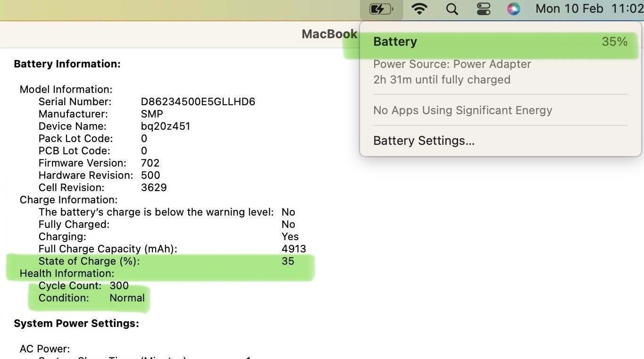This screenshot has height=359, width=644.
Task: Select firmware version value 702
Action: [150, 163]
